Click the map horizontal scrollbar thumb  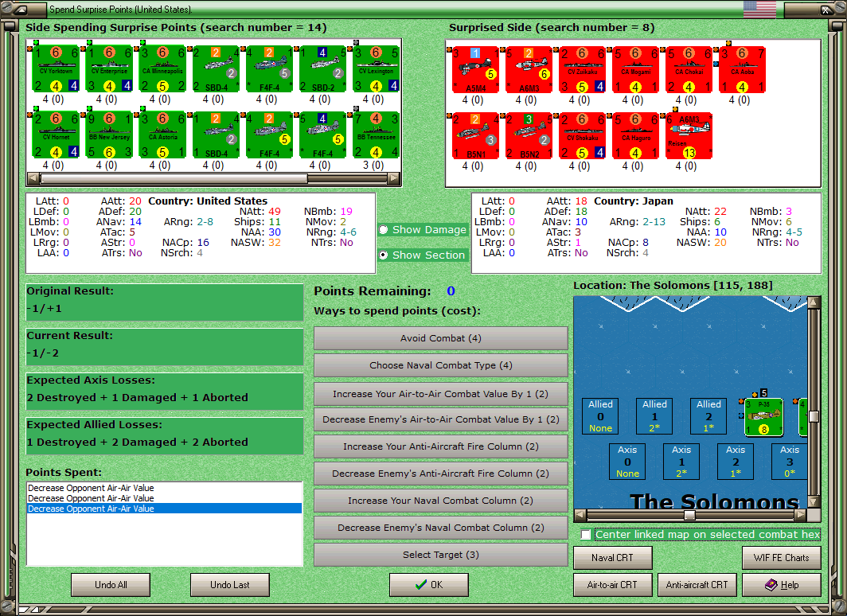(x=689, y=515)
